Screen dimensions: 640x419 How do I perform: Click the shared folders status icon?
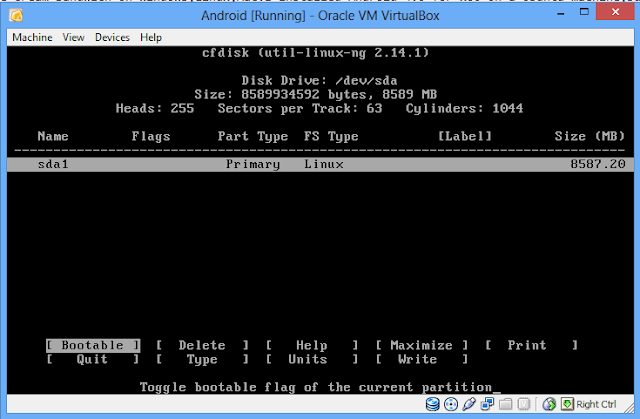point(505,404)
